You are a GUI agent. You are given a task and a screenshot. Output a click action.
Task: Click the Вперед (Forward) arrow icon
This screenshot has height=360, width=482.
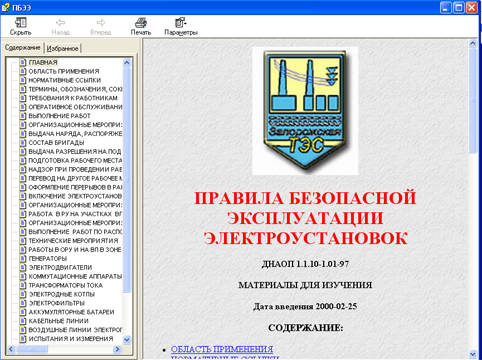coord(101,23)
